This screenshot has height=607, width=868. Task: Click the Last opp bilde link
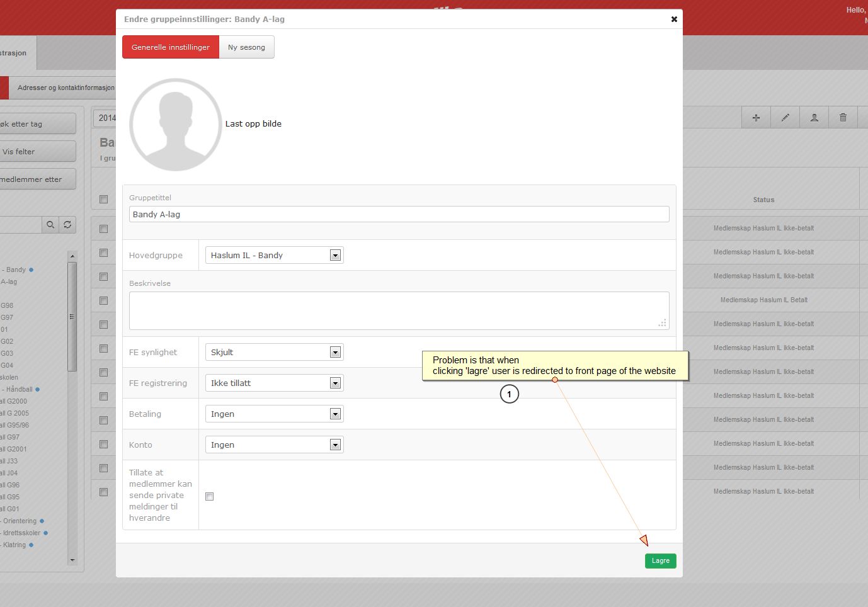(x=253, y=124)
